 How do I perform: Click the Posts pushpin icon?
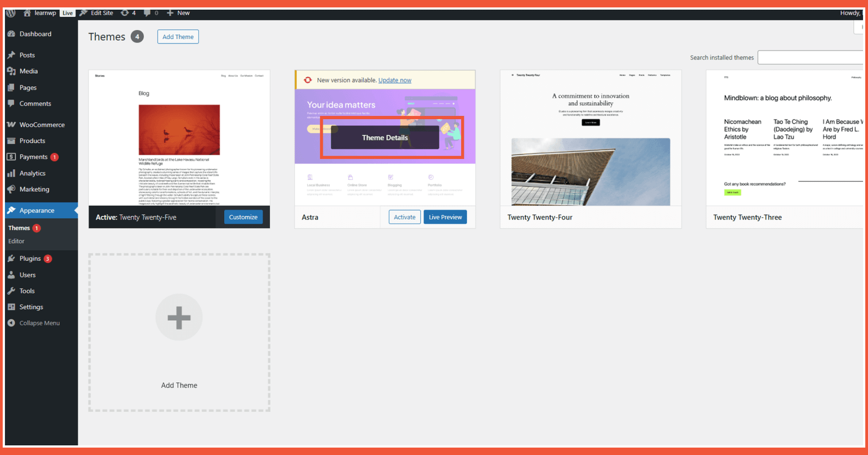(11, 55)
